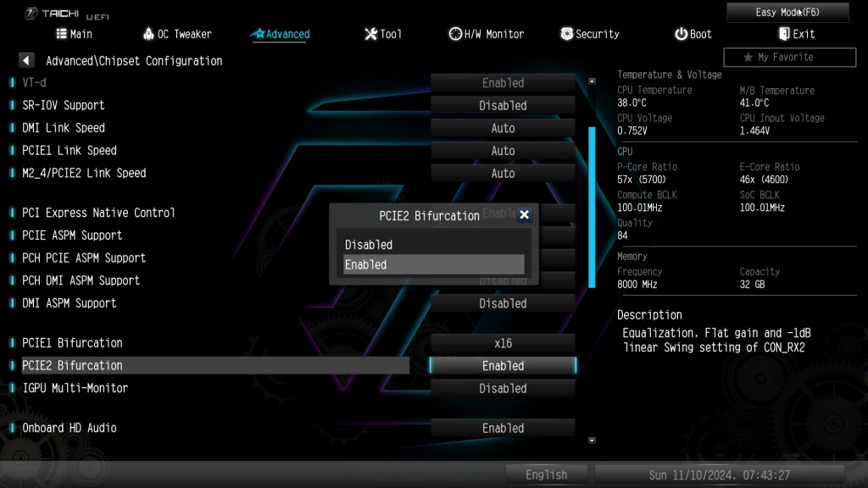
Task: Switch to Easy Mode (F6)
Action: tap(787, 12)
